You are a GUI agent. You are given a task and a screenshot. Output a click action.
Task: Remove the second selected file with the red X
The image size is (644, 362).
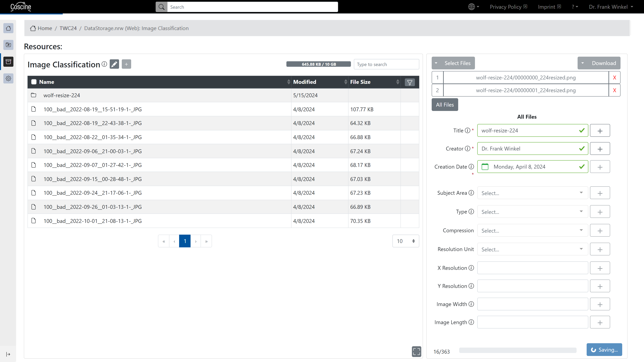click(614, 90)
